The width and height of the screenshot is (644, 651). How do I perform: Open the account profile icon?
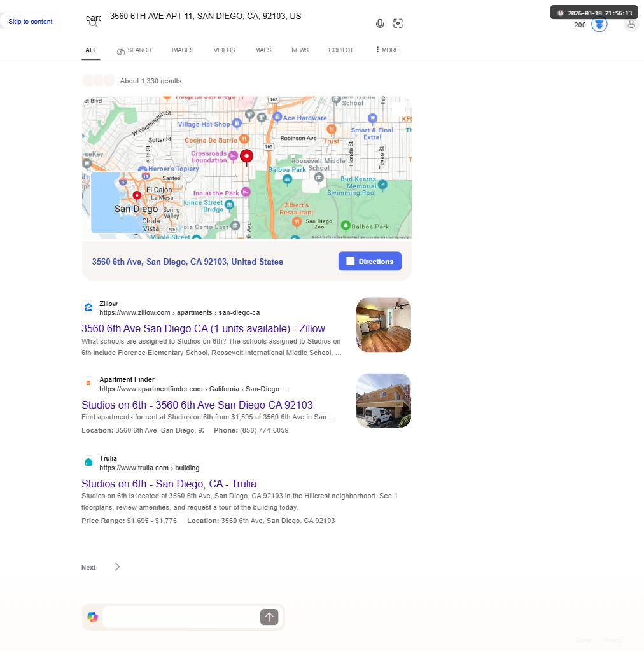(631, 24)
